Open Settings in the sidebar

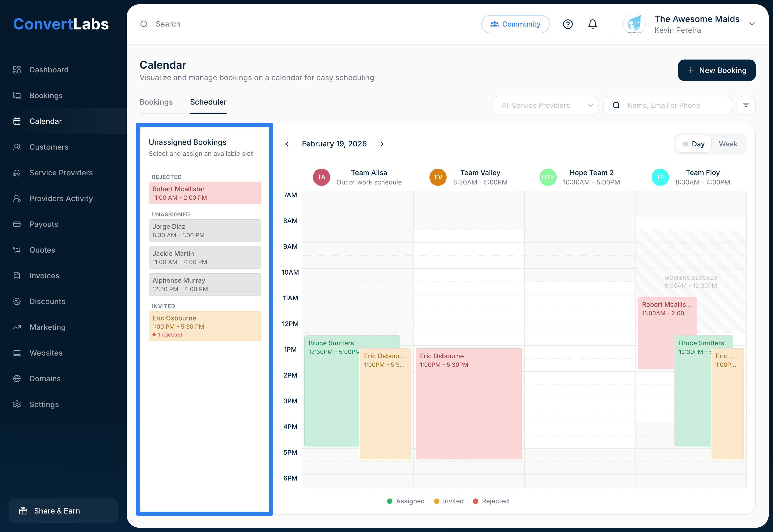pyautogui.click(x=44, y=404)
